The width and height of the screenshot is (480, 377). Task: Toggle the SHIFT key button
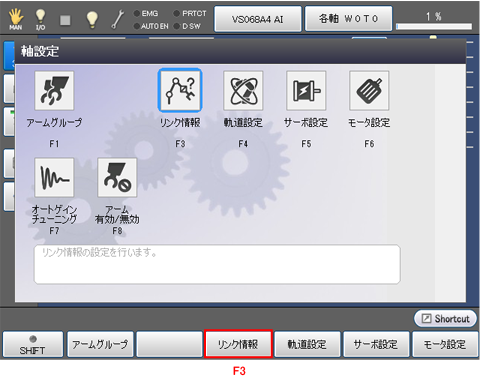[x=33, y=344]
